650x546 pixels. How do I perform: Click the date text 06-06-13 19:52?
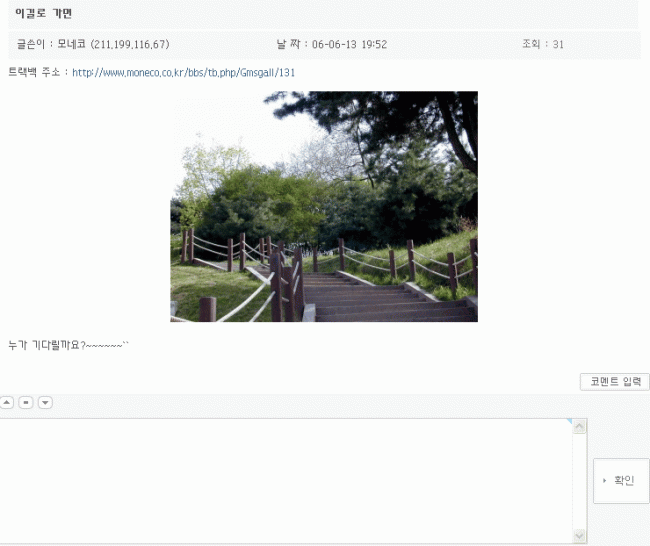point(349,44)
